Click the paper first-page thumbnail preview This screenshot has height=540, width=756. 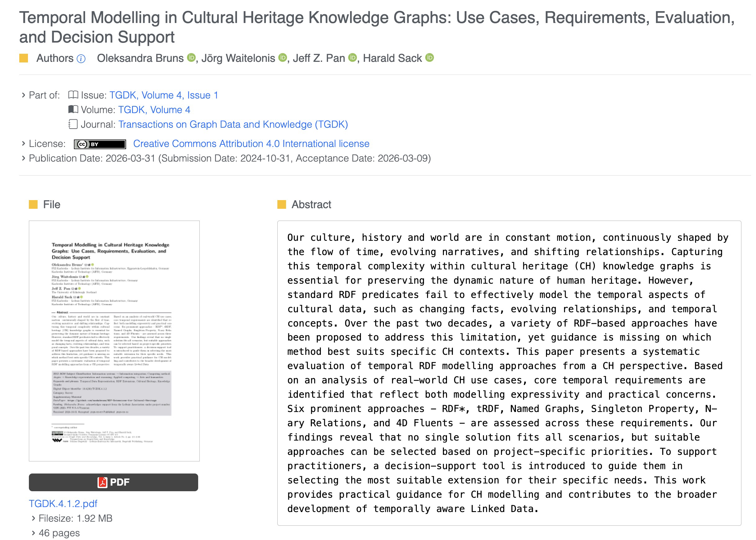pyautogui.click(x=114, y=341)
